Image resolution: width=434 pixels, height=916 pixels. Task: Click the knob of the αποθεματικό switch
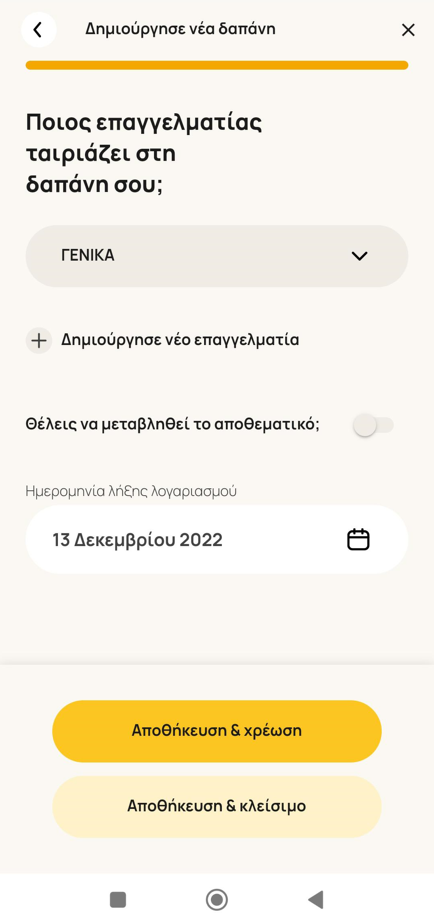coord(364,425)
